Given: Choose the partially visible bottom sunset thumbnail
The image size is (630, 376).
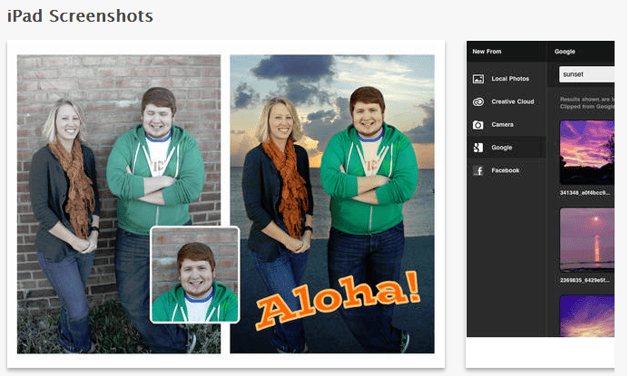Looking at the screenshot, I should click(587, 316).
